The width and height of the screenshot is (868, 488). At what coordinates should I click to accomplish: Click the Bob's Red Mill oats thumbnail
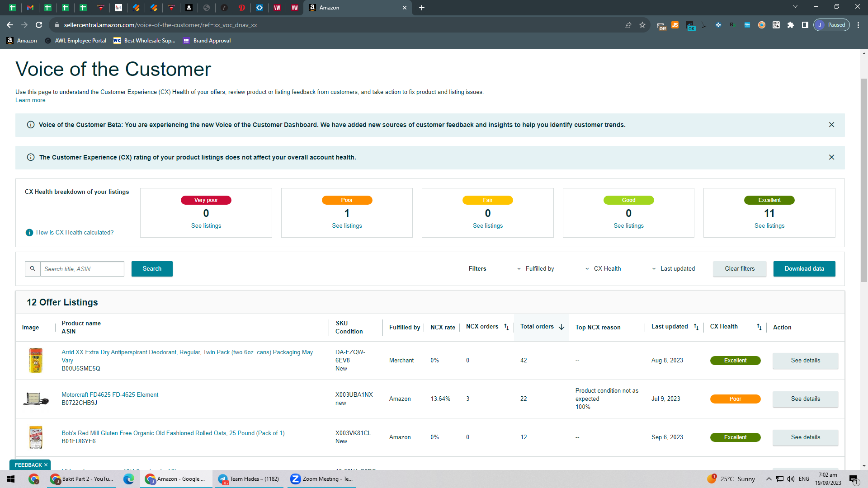[36, 437]
